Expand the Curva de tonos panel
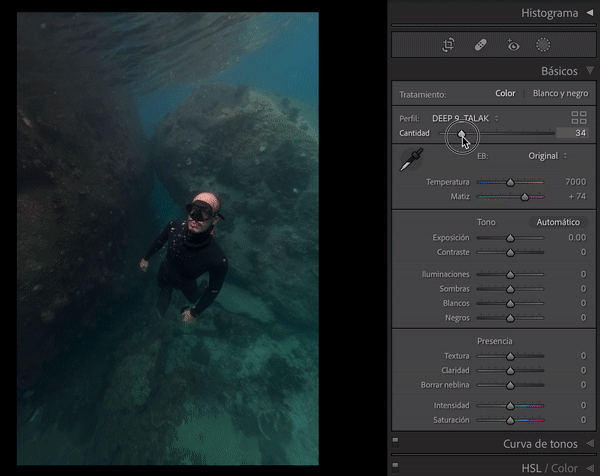The image size is (600, 476). click(590, 444)
